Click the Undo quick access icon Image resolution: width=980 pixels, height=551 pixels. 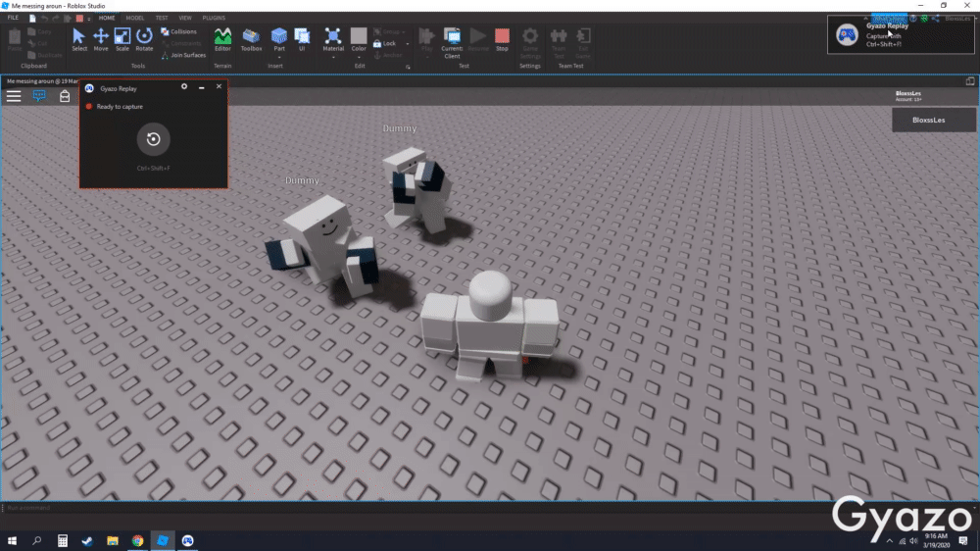tap(44, 19)
